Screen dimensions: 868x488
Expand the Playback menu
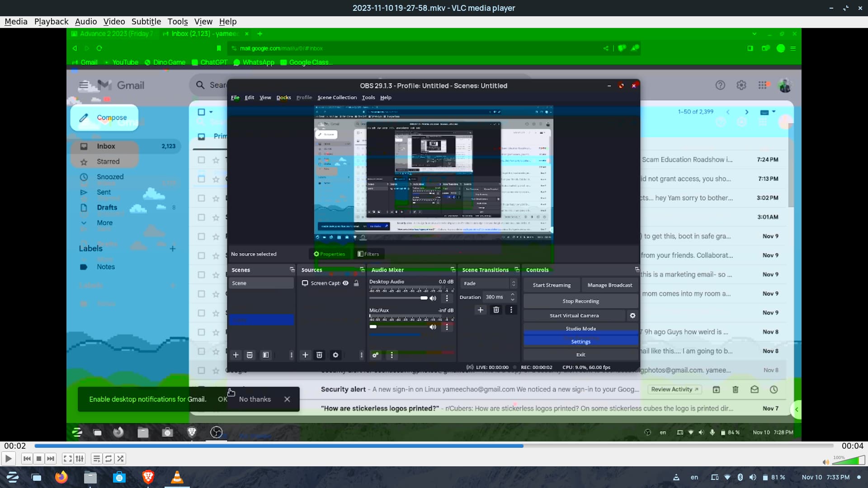51,21
